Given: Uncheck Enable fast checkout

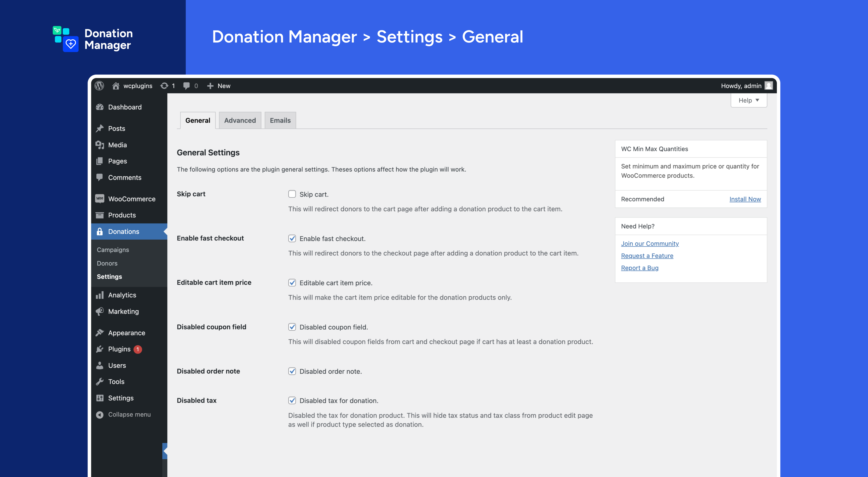Looking at the screenshot, I should (292, 238).
